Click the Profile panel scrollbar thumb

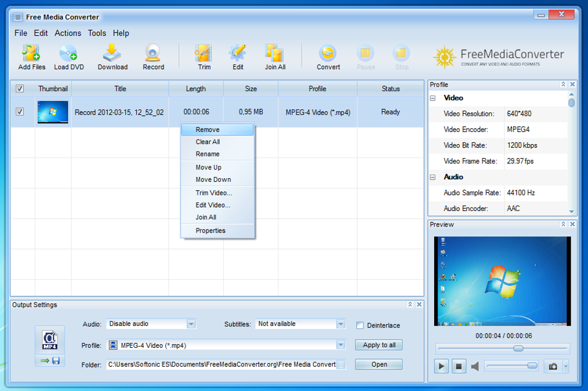(571, 103)
